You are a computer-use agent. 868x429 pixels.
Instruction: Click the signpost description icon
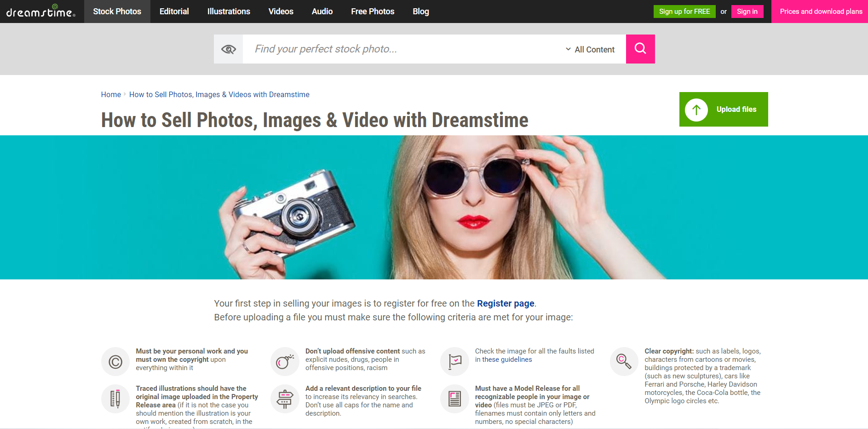tap(285, 399)
